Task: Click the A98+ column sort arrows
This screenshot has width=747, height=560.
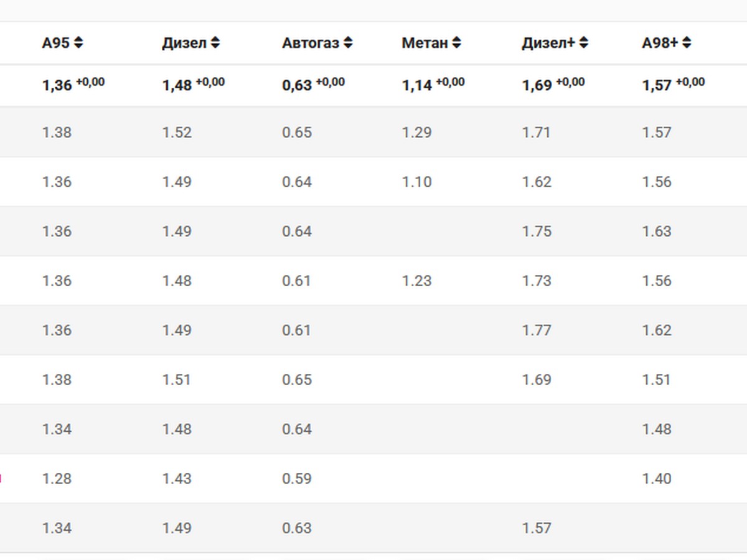Action: [687, 43]
